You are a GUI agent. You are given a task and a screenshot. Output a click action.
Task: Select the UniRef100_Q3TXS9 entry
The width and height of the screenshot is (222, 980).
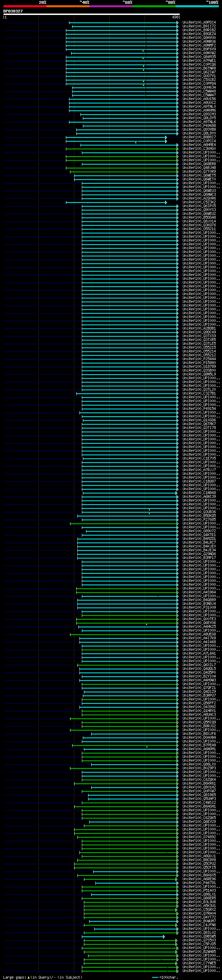point(199,336)
